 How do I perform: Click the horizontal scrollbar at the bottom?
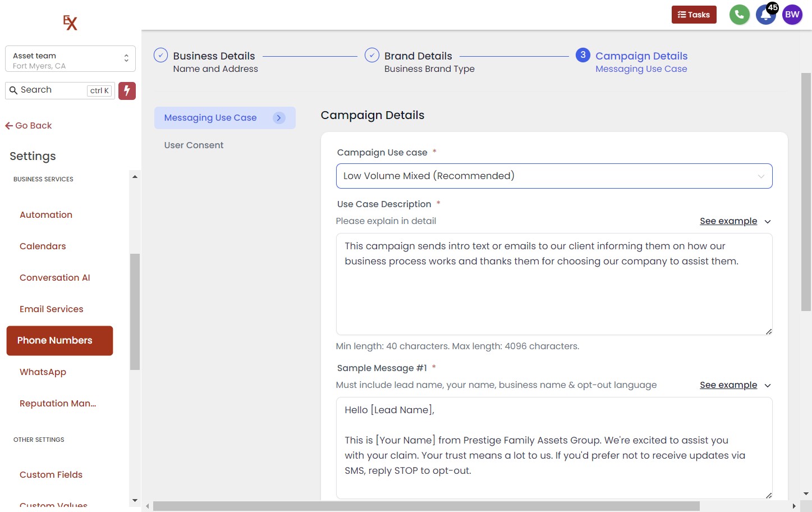(x=426, y=506)
